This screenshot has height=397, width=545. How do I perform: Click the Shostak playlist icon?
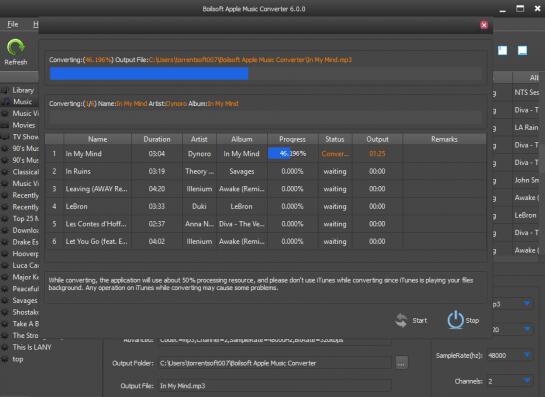5,312
